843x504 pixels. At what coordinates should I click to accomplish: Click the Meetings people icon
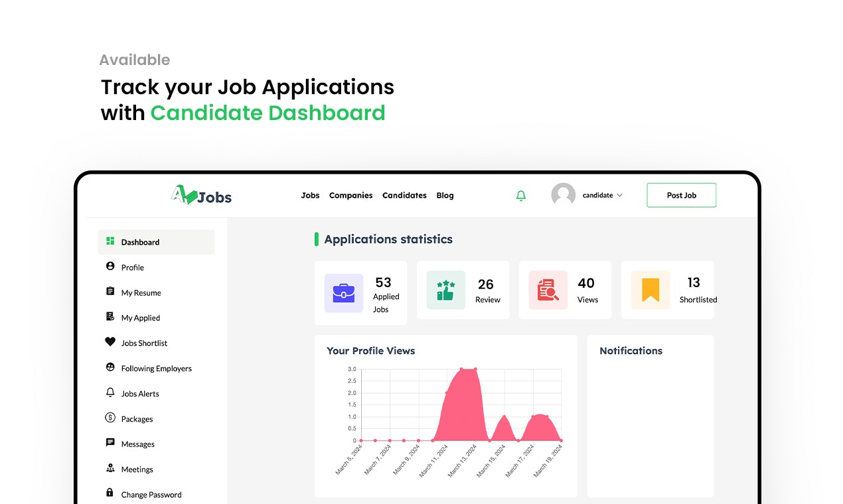110,468
